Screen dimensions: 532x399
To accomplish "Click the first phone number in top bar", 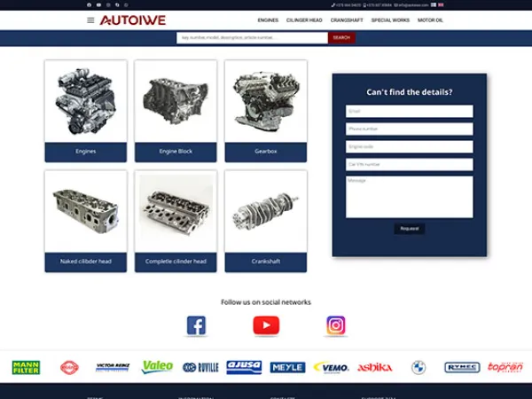I will (347, 5).
